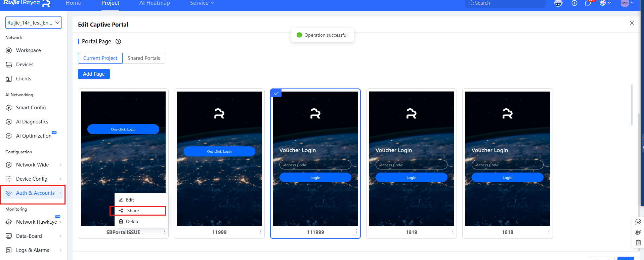Select the 11999 portal thumbnail
Image resolution: width=644 pixels, height=260 pixels.
point(219,159)
